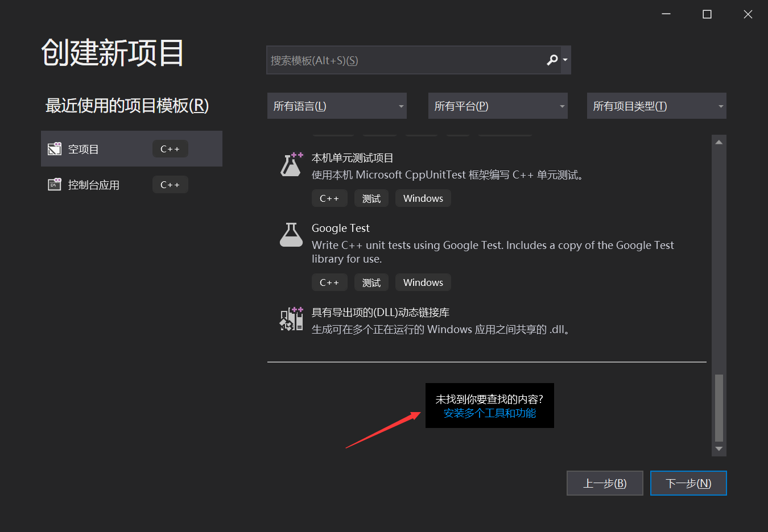
Task: Open the 所有项目类型 project type dropdown
Action: tap(656, 106)
